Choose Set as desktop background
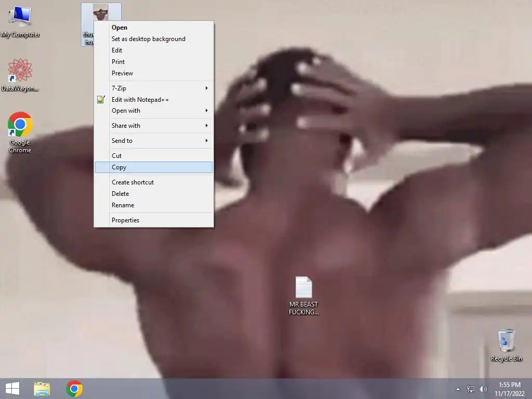 coord(154,39)
